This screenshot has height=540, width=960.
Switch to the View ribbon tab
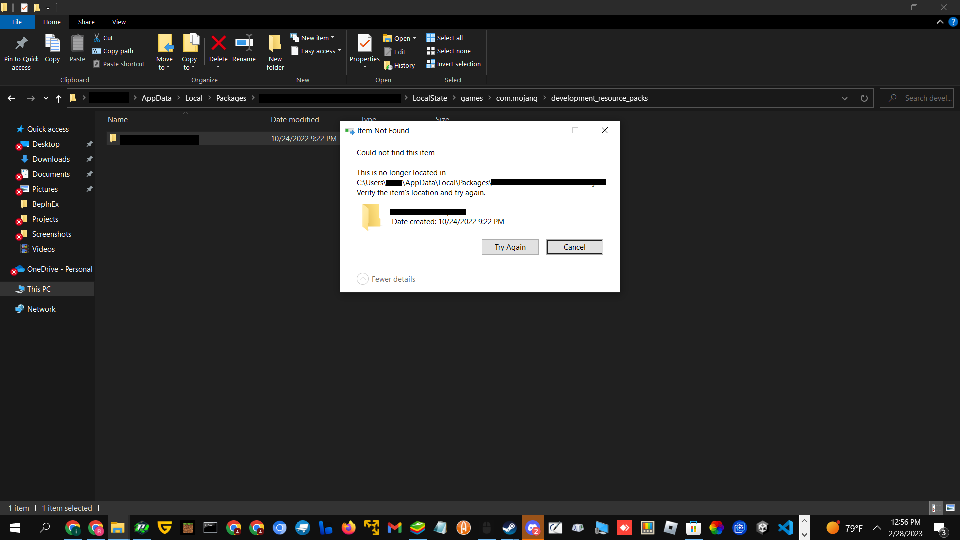[x=119, y=22]
